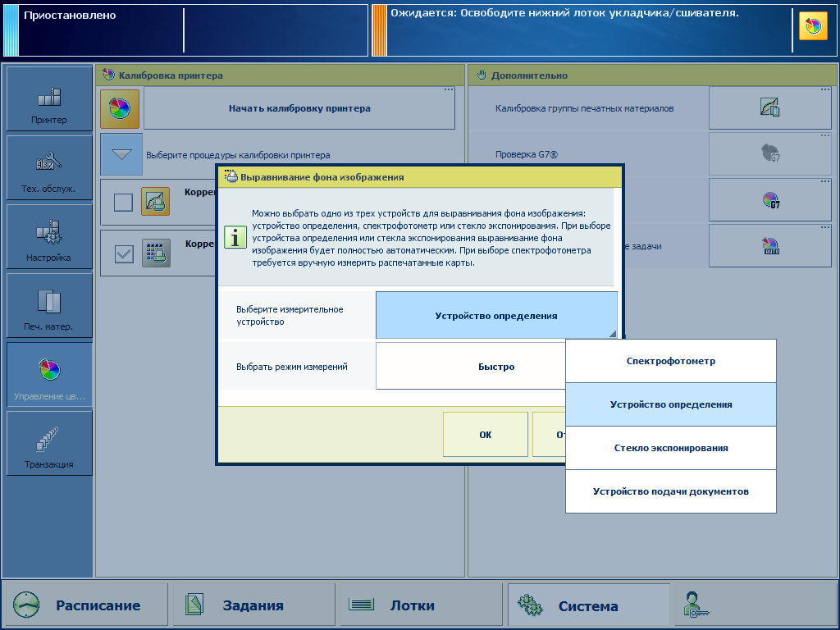Open the Устройство определения measuring device dropdown
This screenshot has width=840, height=630.
[496, 316]
